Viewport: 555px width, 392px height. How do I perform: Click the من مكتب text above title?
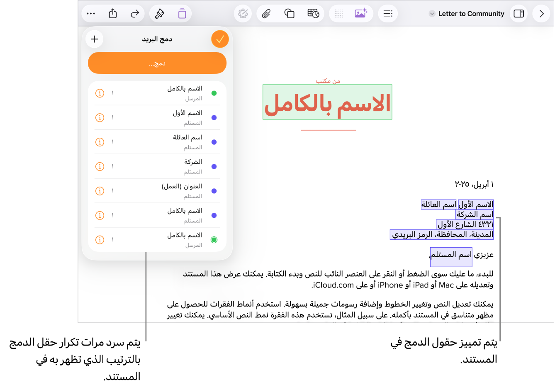tap(328, 81)
